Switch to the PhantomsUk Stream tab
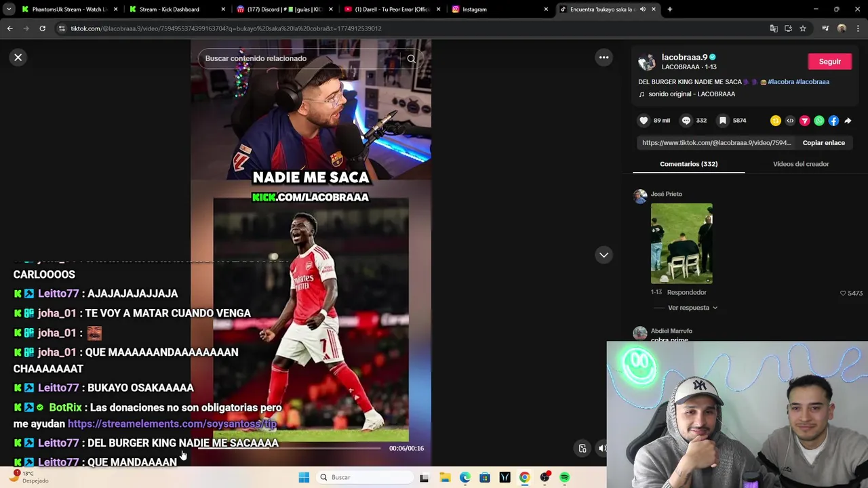The width and height of the screenshot is (868, 488). (70, 9)
